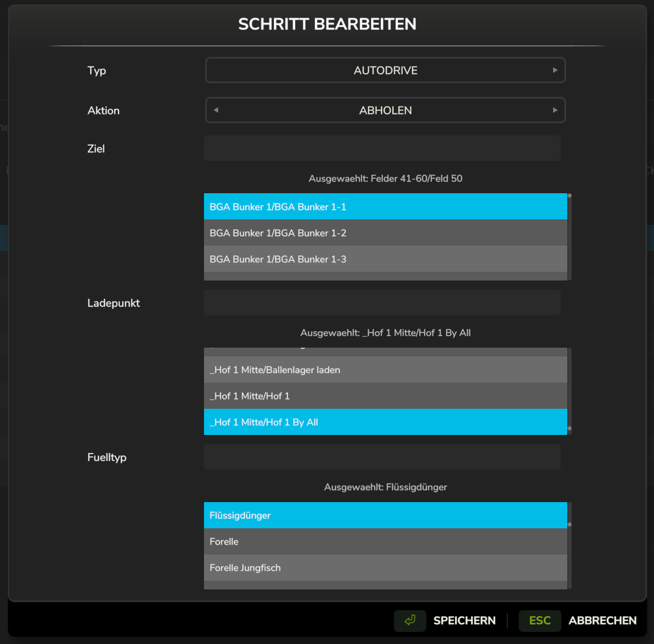
Task: Click the Fuelltyp list scrollbar
Action: coord(569,546)
